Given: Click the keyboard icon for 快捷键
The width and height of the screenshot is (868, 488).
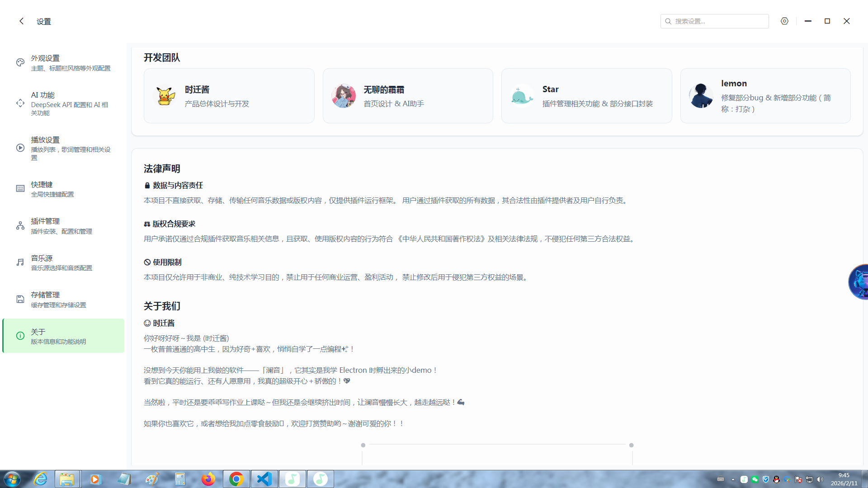Looking at the screenshot, I should click(20, 189).
